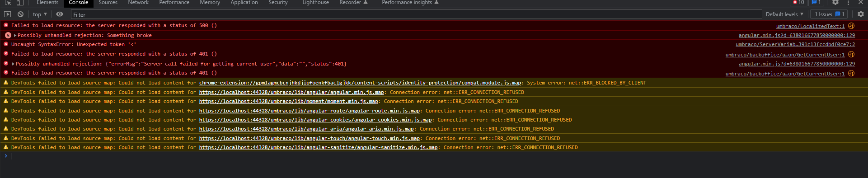Open the angular-aria.min.js.map URL
The height and width of the screenshot is (178, 868).
(306, 129)
